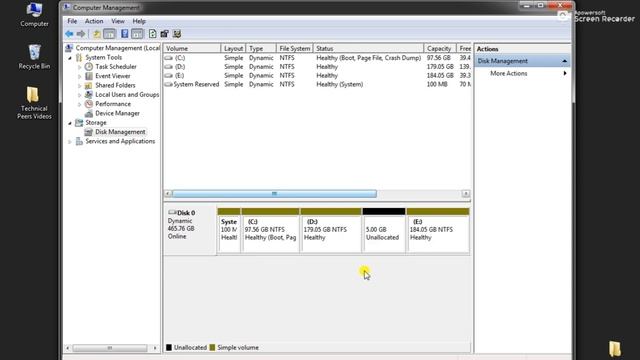Screen dimensions: 640x360
Task: Open the Action menu
Action: (94, 21)
